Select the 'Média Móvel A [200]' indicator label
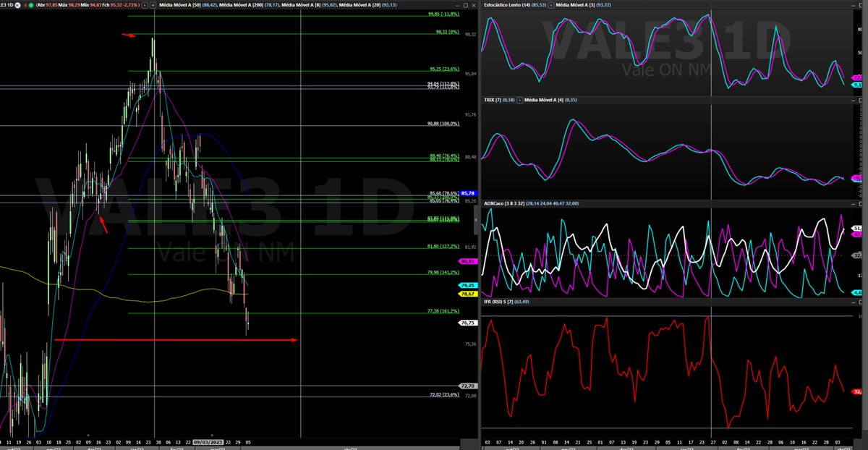Image resolution: width=868 pixels, height=450 pixels. click(x=242, y=4)
